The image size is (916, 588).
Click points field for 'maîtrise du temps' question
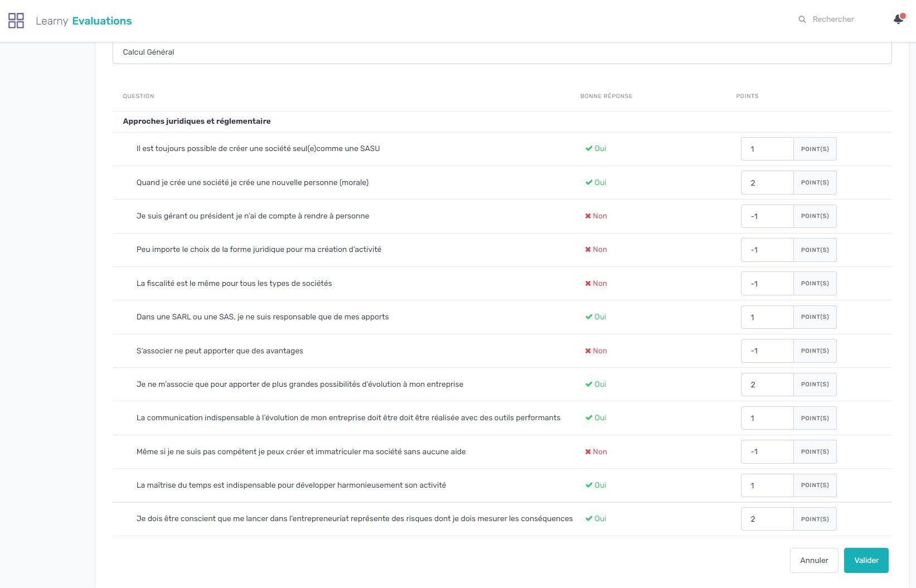[767, 485]
